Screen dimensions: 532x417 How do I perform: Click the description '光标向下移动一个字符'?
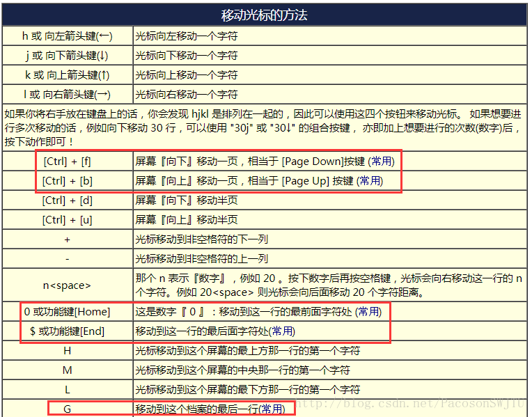click(x=186, y=55)
